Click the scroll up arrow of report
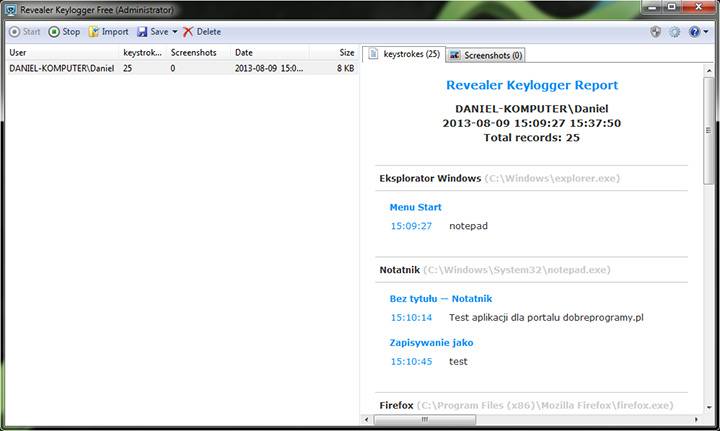The image size is (720, 431). [709, 71]
